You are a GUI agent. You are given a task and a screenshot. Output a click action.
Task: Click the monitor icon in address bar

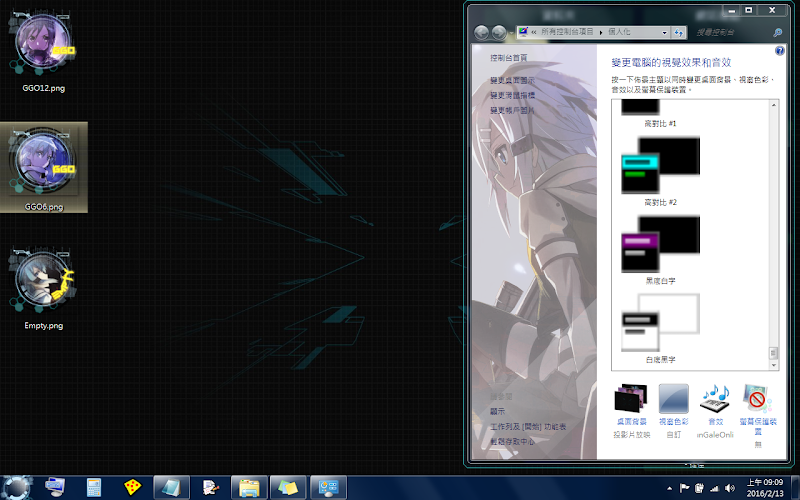click(x=523, y=32)
